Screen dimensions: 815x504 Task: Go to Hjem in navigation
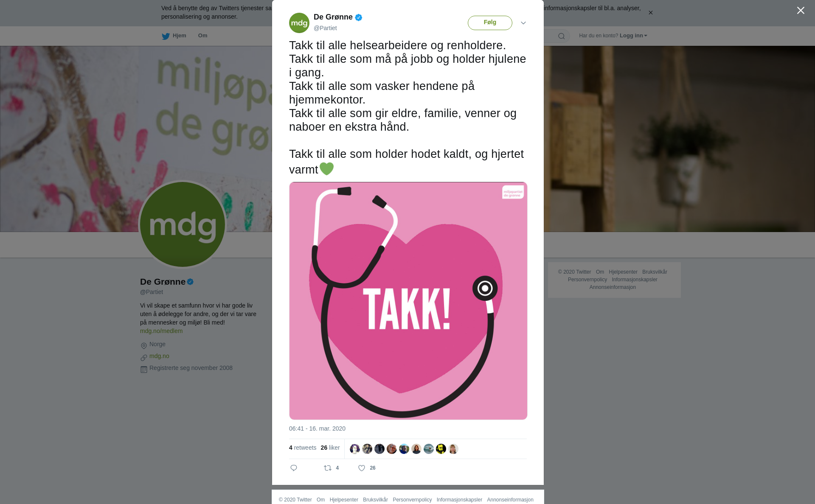(x=179, y=36)
